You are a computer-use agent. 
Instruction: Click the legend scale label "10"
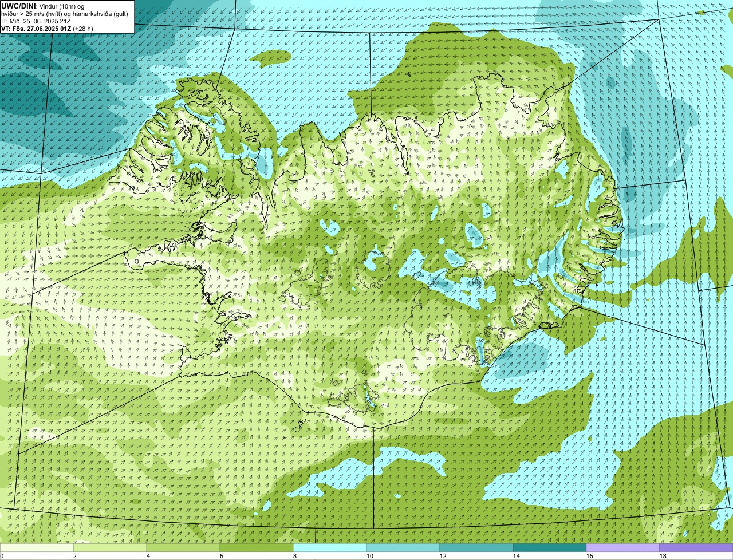[370, 556]
